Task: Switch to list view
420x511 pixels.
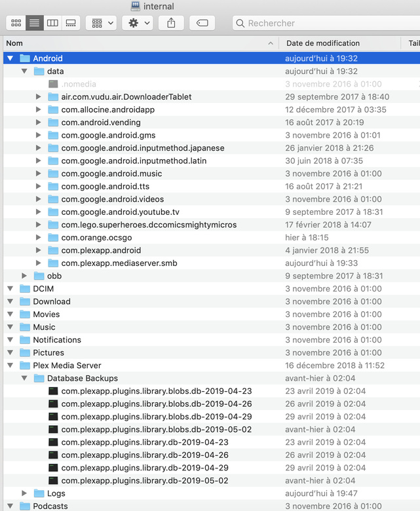Action: tap(35, 23)
